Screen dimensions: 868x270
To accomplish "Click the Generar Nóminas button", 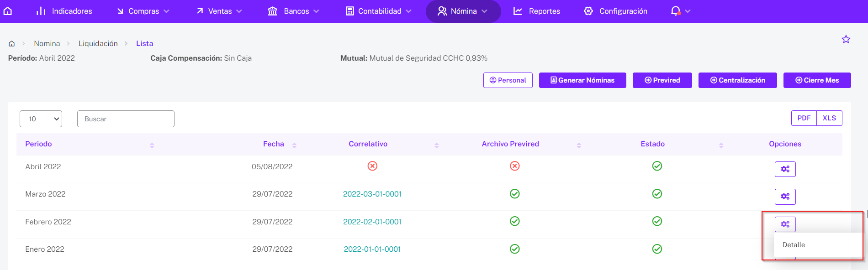I will point(582,80).
